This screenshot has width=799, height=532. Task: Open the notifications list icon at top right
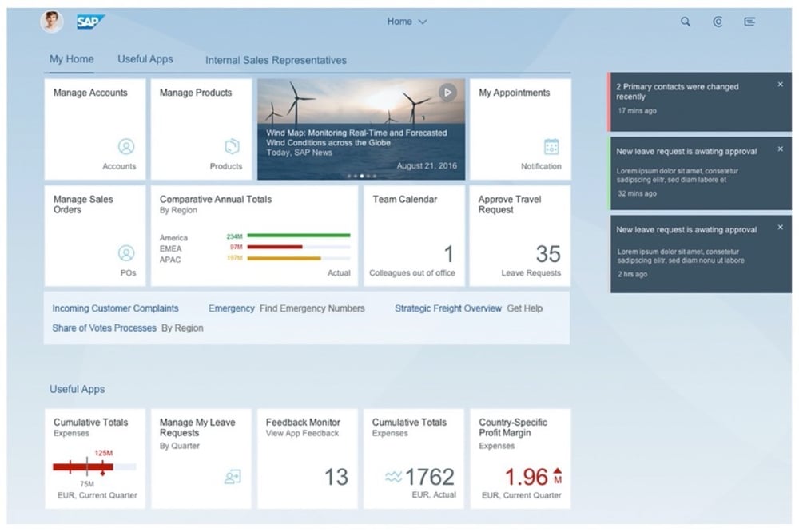pyautogui.click(x=749, y=22)
